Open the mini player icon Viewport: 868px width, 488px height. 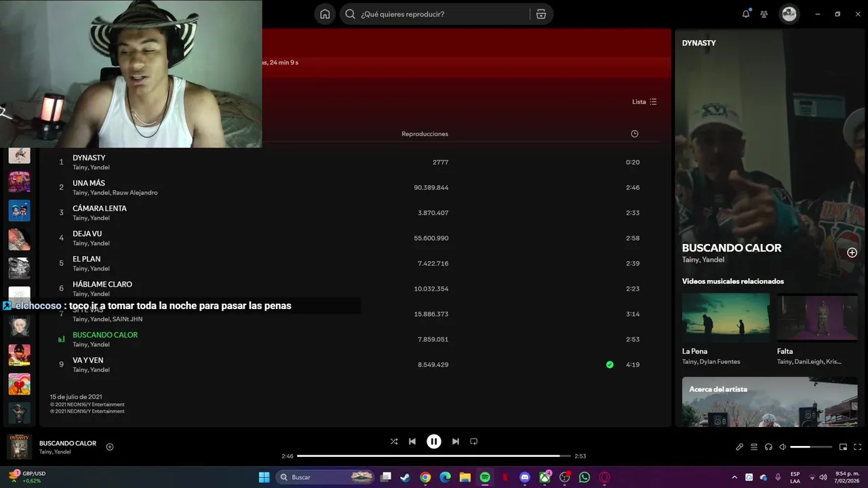[843, 447]
